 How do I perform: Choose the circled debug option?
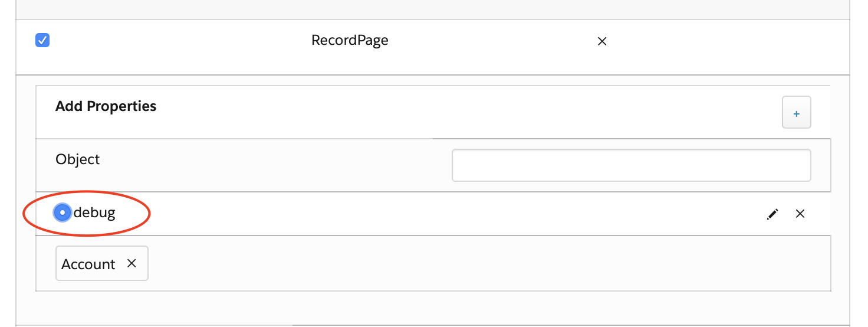click(62, 213)
